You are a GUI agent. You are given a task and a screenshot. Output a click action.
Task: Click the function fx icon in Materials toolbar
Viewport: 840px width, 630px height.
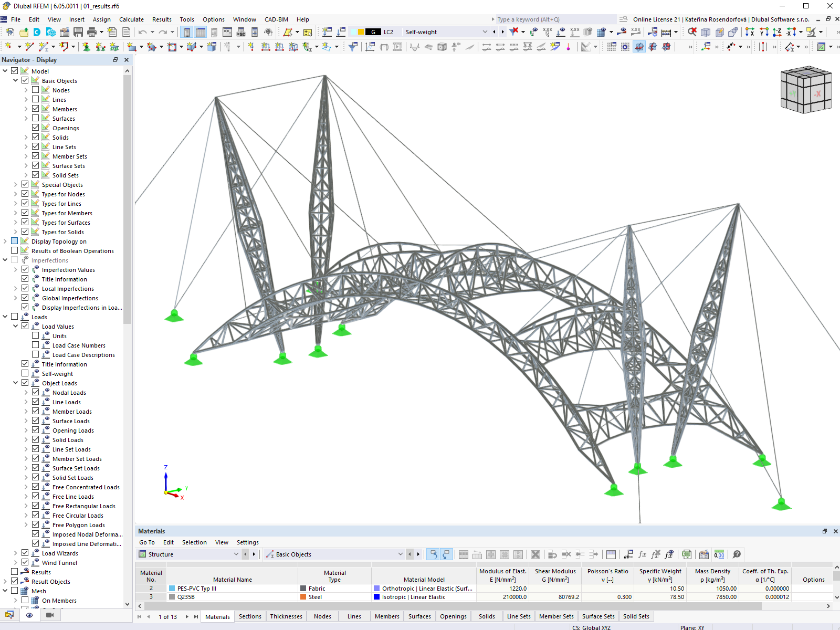coord(642,554)
